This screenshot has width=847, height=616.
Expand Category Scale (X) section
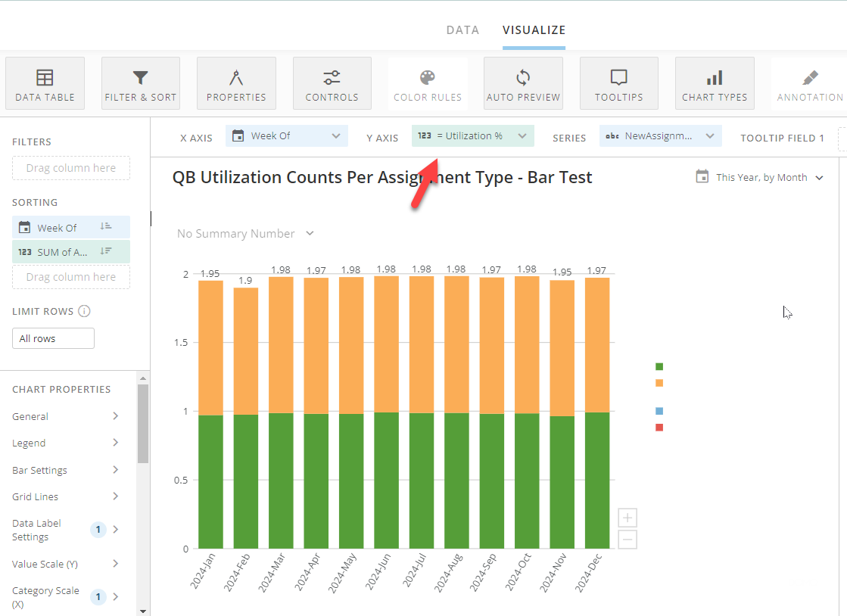pyautogui.click(x=65, y=597)
